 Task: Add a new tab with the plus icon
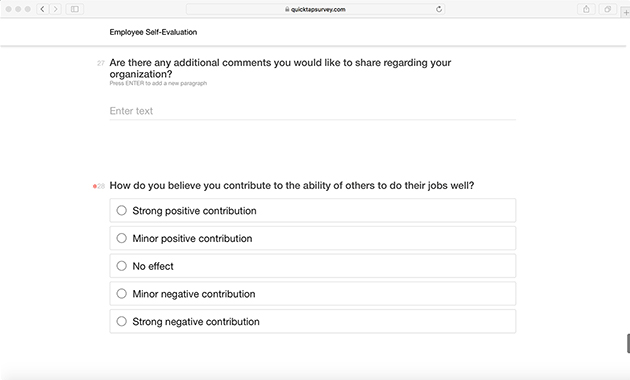coord(626,12)
